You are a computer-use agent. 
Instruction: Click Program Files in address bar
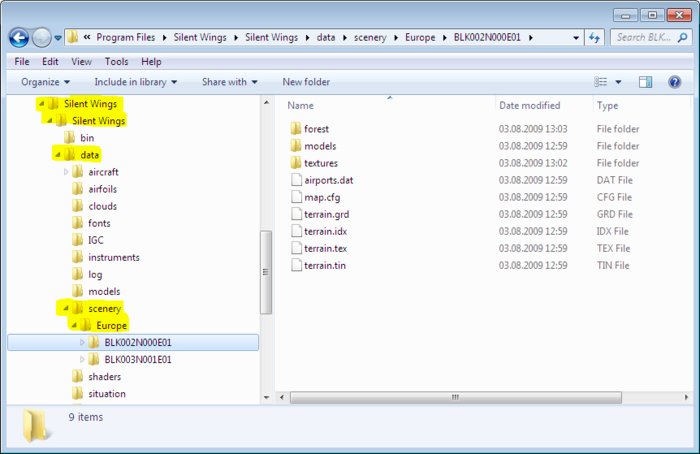click(125, 37)
